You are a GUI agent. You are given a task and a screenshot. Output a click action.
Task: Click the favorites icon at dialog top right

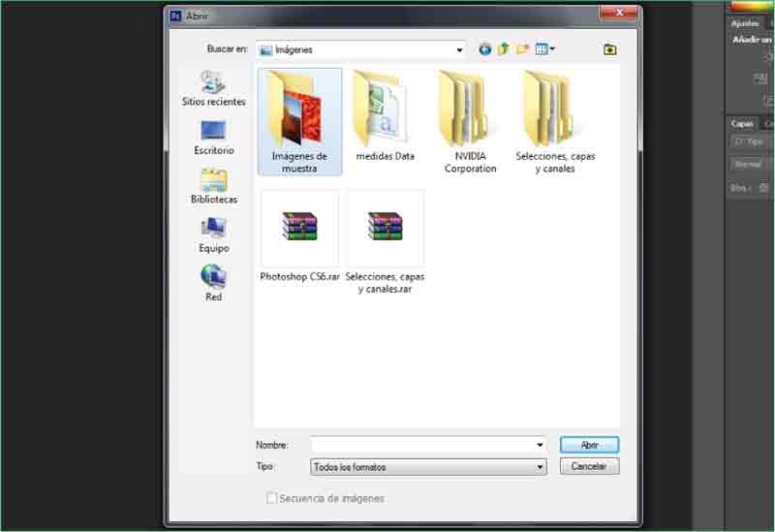point(610,49)
